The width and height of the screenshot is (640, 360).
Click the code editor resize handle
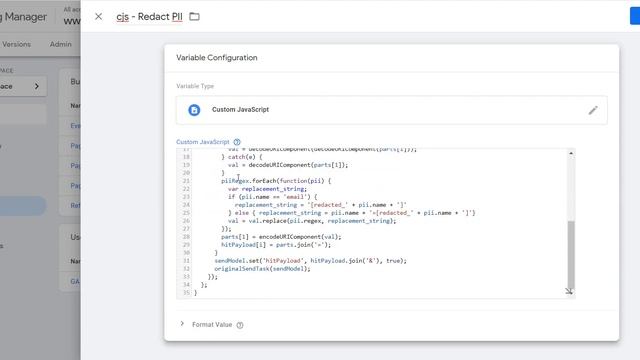click(x=569, y=291)
